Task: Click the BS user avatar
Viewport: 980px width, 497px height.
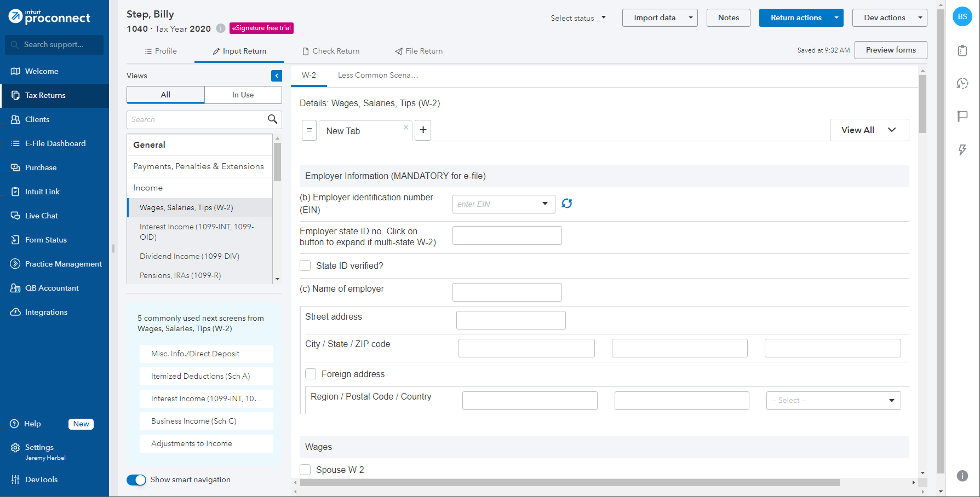Action: coord(962,17)
